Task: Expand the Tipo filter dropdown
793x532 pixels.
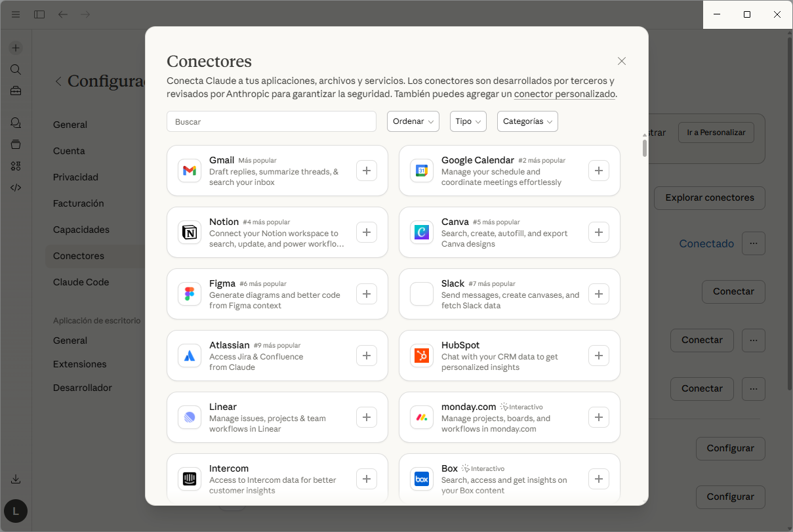Action: click(468, 121)
